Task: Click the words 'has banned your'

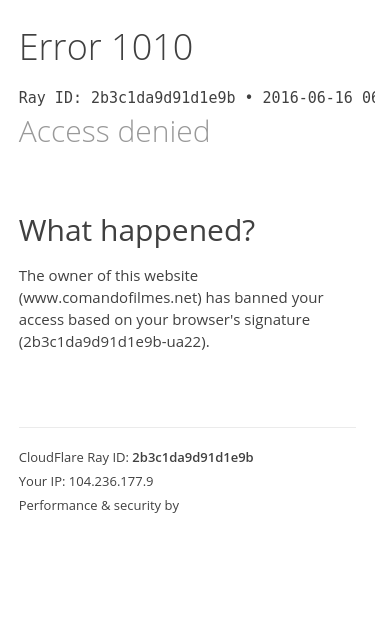Action: (265, 298)
